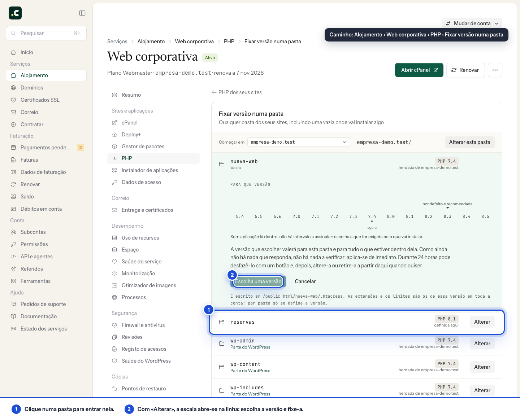This screenshot has width=520, height=420.
Task: Select version 8.5 on the scale
Action: [485, 216]
